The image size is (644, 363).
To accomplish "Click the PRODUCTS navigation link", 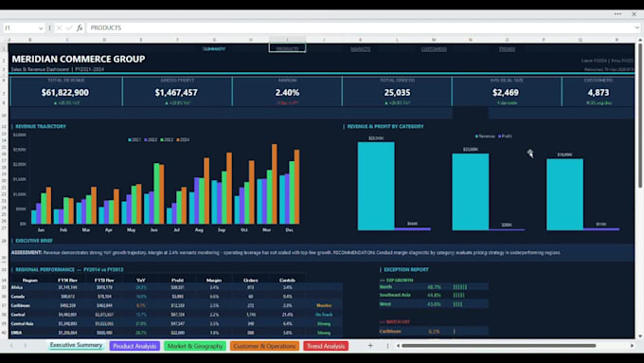I will click(287, 49).
